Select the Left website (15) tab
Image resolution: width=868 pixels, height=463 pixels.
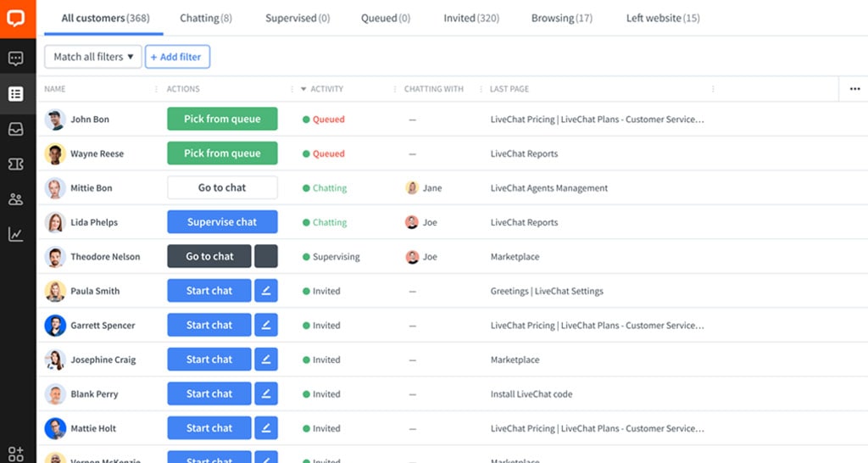(x=663, y=18)
